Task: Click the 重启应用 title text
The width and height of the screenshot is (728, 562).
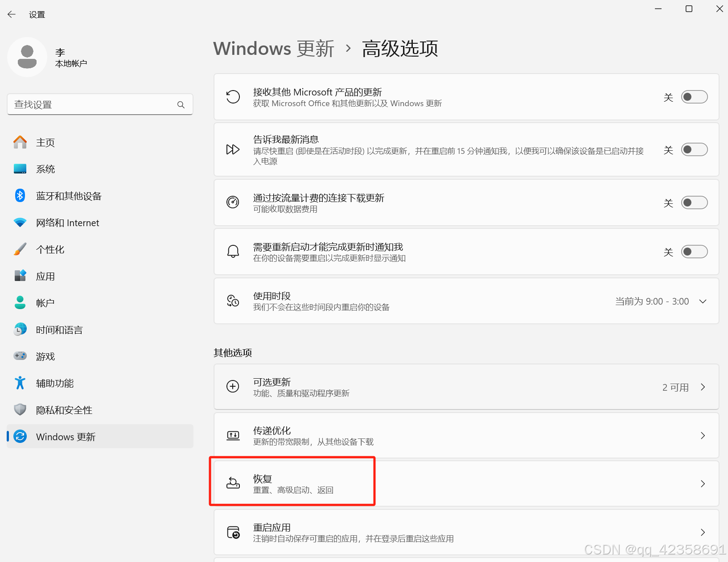Action: [x=272, y=528]
